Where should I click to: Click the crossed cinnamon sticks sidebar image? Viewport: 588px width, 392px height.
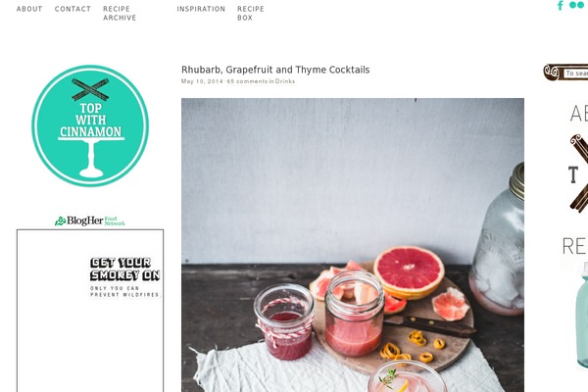click(578, 173)
